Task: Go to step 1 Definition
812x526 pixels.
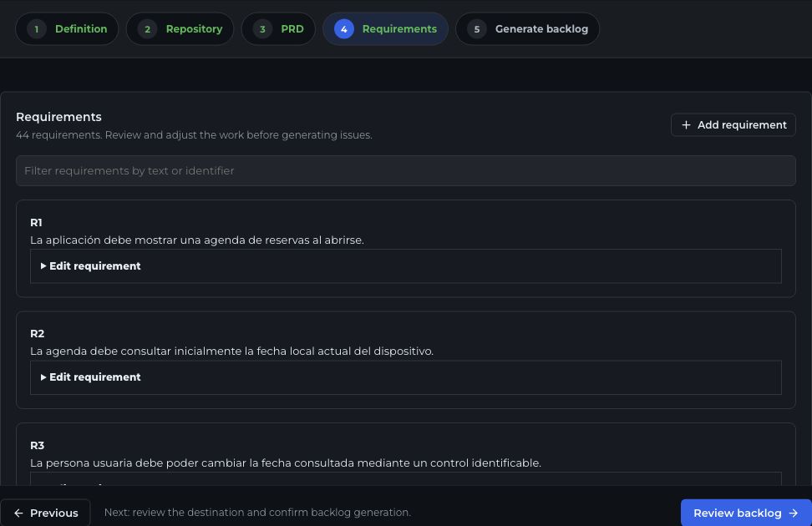Action: click(x=67, y=29)
